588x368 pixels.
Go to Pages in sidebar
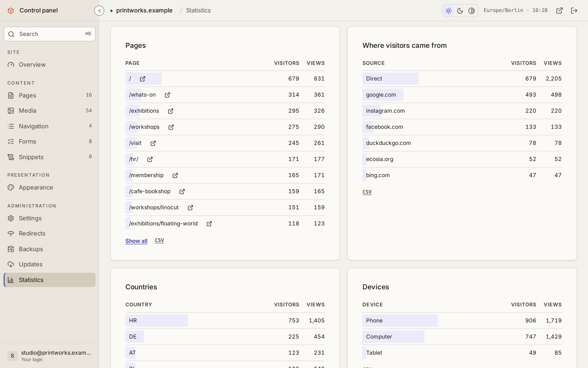click(49, 95)
